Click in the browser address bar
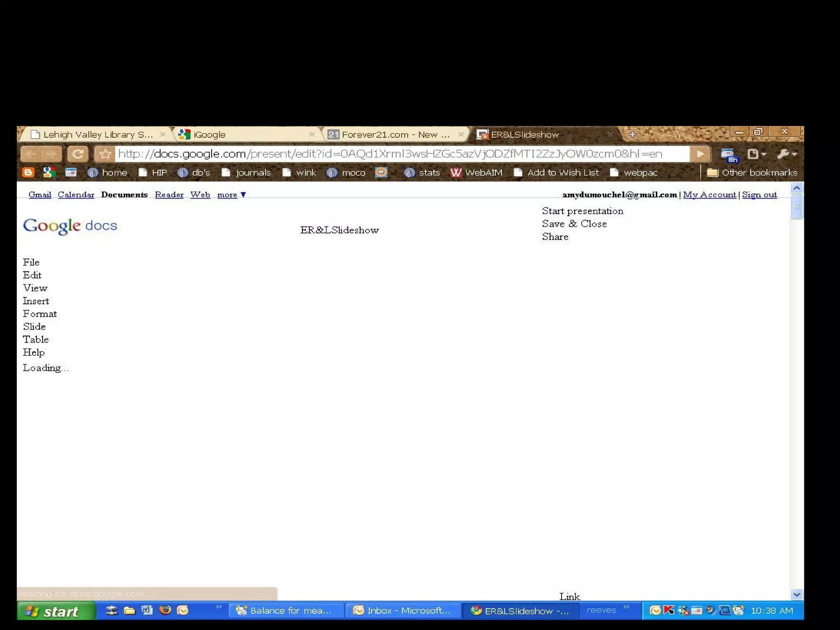Screen dimensions: 840x630 390,154
